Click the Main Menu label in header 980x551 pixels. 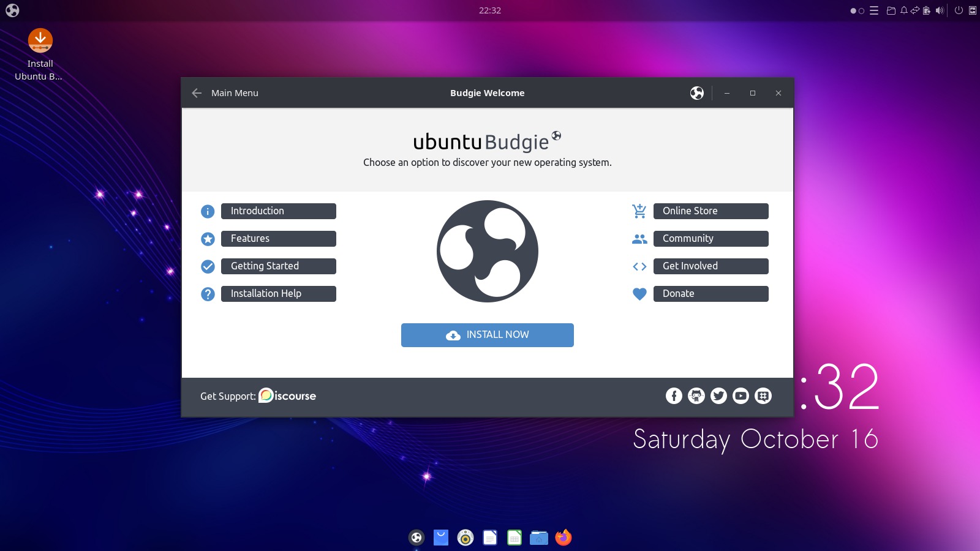click(235, 93)
